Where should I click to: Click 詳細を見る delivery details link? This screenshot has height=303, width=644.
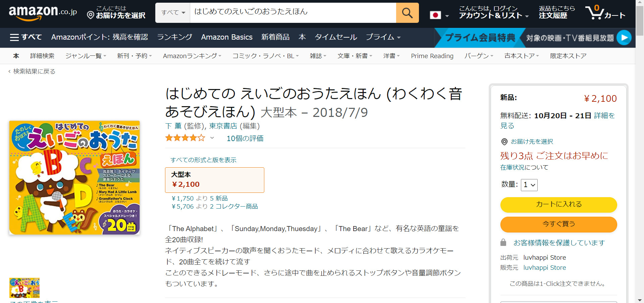[x=557, y=121]
